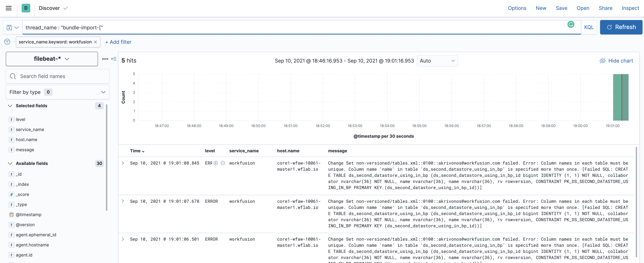
Task: Click Share in the top menu
Action: 605,8
